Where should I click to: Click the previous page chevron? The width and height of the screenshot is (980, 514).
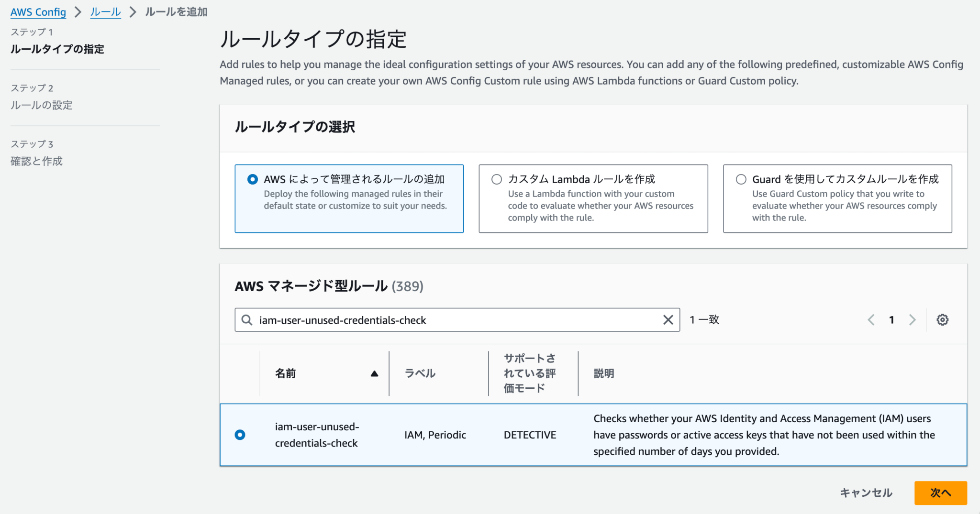tap(870, 319)
